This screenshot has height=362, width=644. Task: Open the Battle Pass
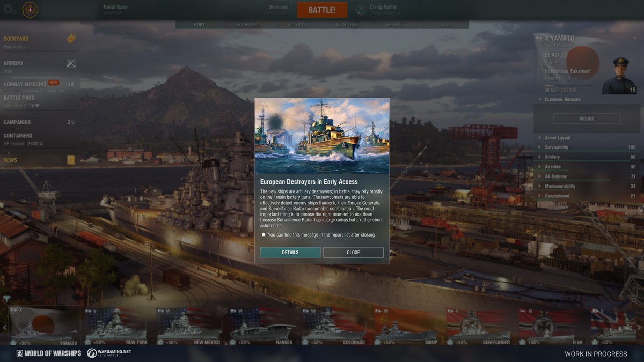tap(39, 101)
